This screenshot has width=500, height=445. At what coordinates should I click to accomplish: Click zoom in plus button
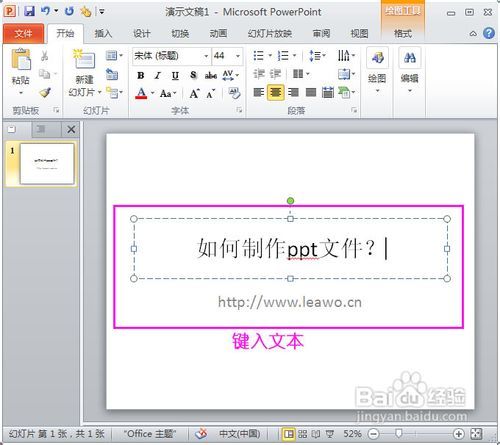459,434
